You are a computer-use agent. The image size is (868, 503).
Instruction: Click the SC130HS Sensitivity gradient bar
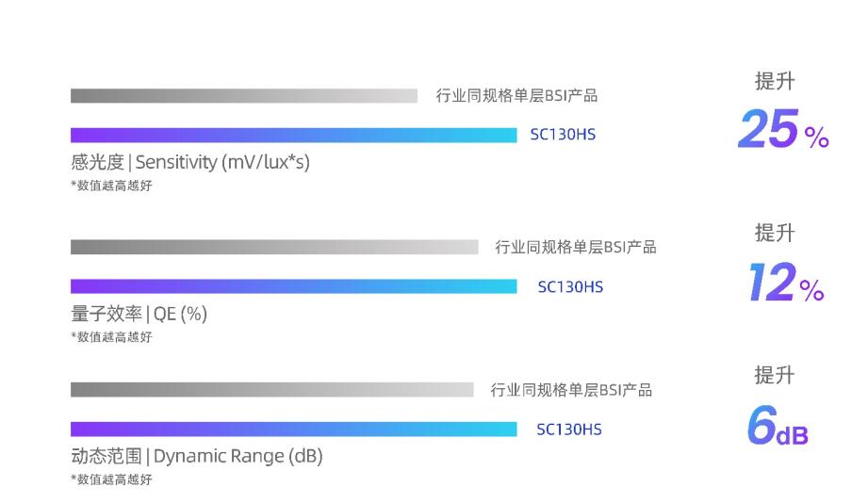point(293,135)
